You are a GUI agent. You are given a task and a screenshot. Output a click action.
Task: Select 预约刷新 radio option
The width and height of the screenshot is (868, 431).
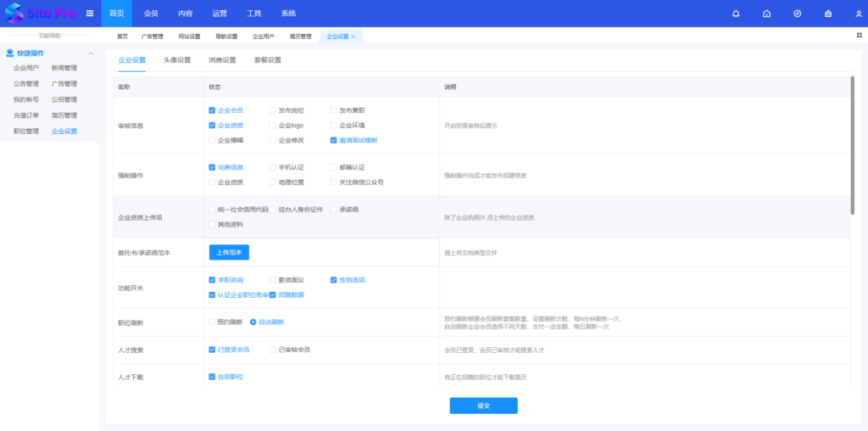coord(212,322)
